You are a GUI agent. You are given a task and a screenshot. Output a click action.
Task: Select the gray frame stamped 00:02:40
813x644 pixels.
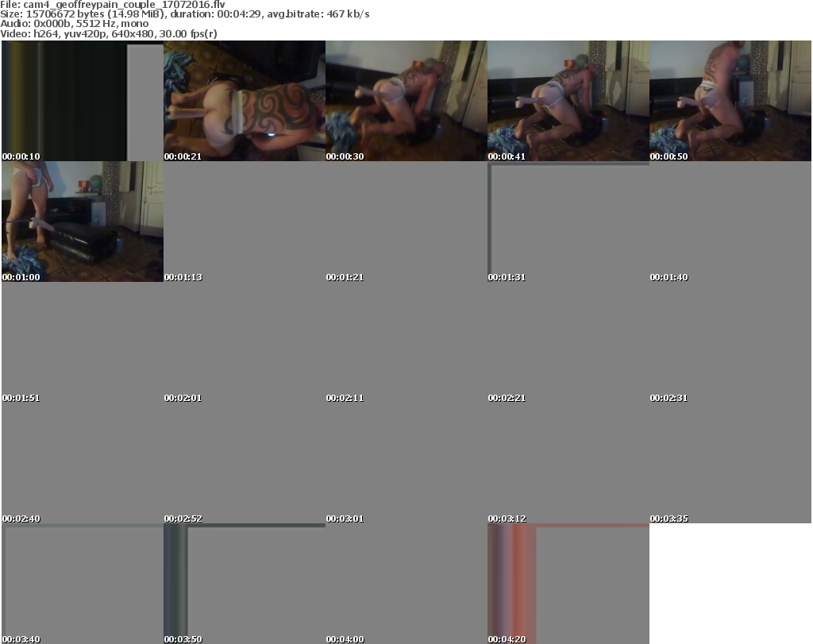83,463
